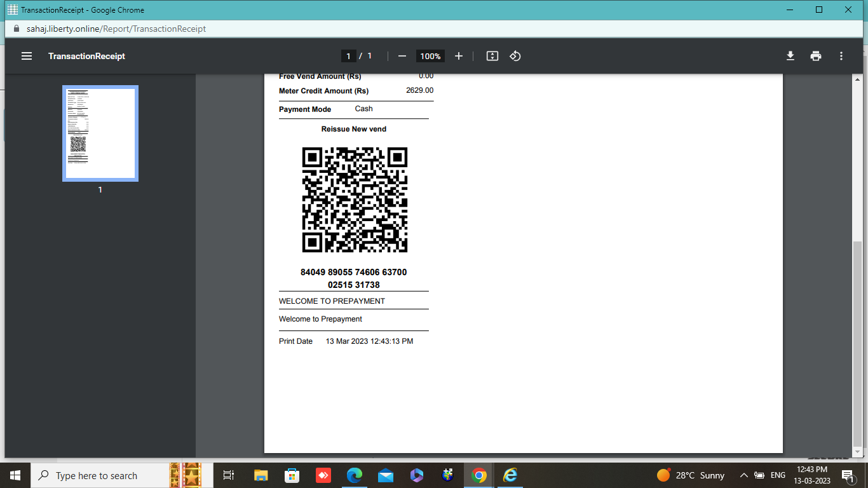Screen dimensions: 868x488
Task: Switch to Google Chrome on the taskbar
Action: (479, 475)
